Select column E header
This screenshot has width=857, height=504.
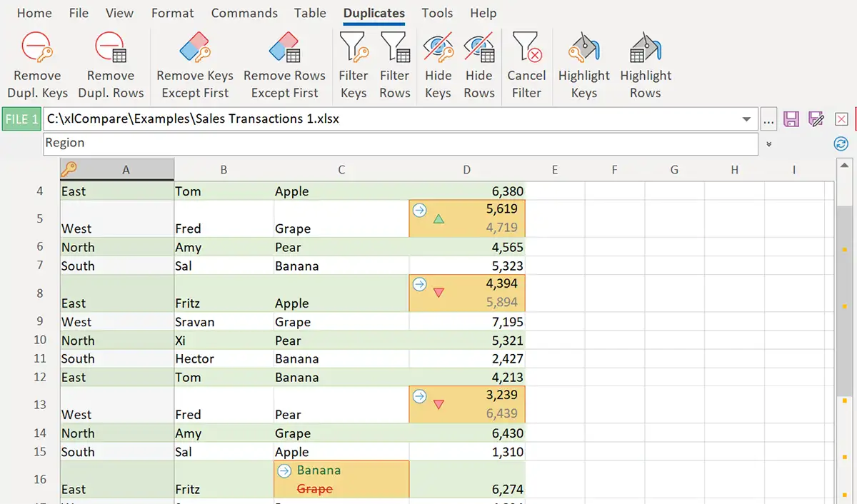[x=555, y=170]
